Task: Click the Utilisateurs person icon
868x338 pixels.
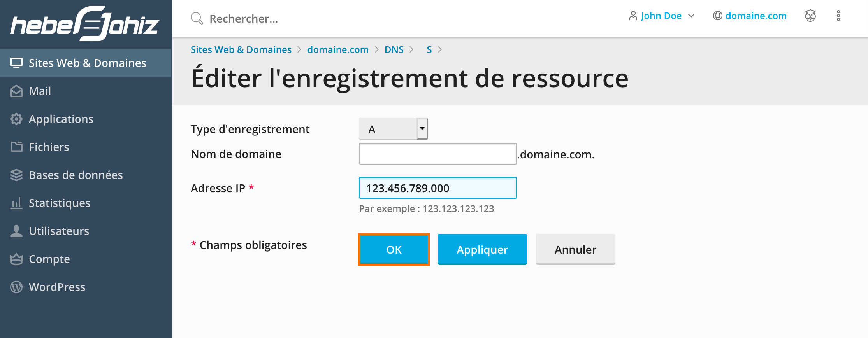Action: tap(16, 231)
